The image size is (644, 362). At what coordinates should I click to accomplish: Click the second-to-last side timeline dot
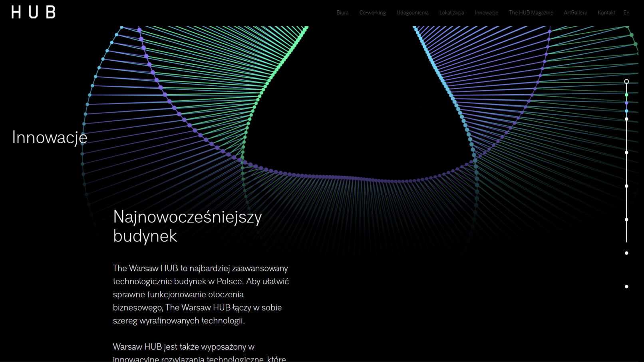(626, 253)
